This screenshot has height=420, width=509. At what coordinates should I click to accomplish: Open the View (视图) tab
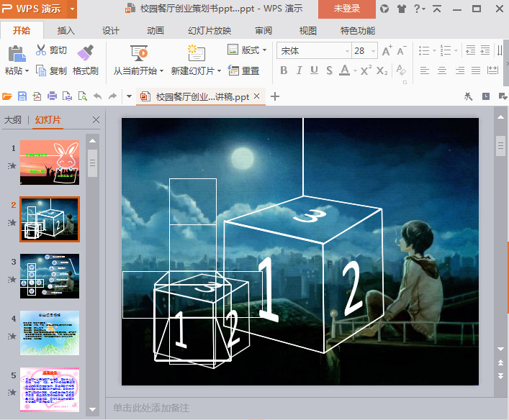(x=307, y=31)
